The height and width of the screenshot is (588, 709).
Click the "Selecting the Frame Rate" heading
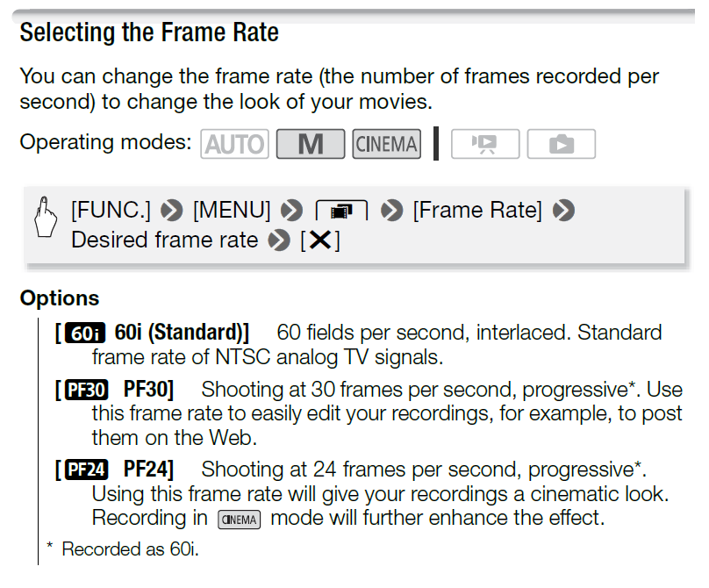[x=149, y=33]
